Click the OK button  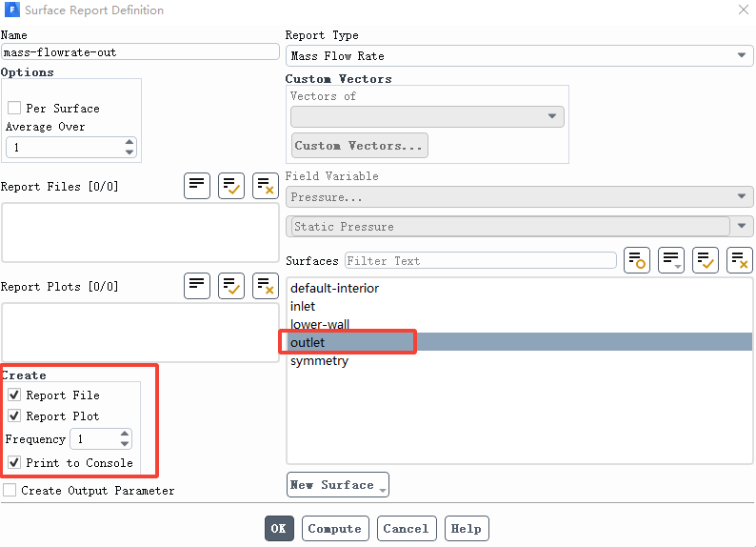(x=279, y=528)
